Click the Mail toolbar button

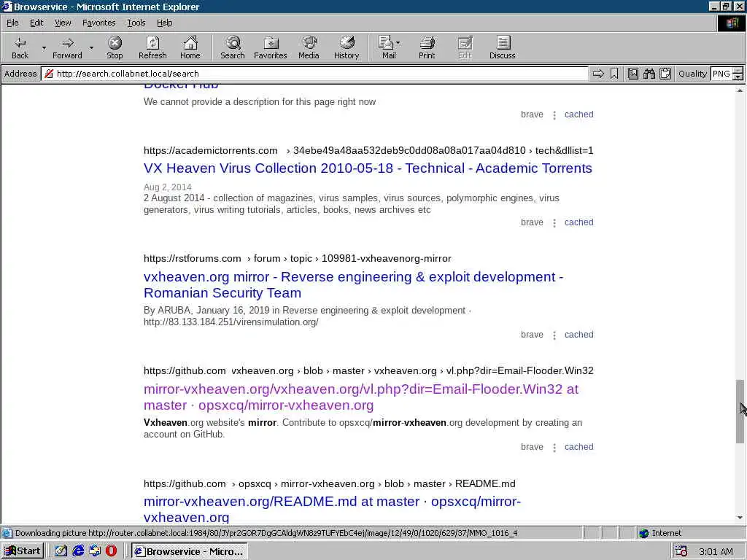388,47
